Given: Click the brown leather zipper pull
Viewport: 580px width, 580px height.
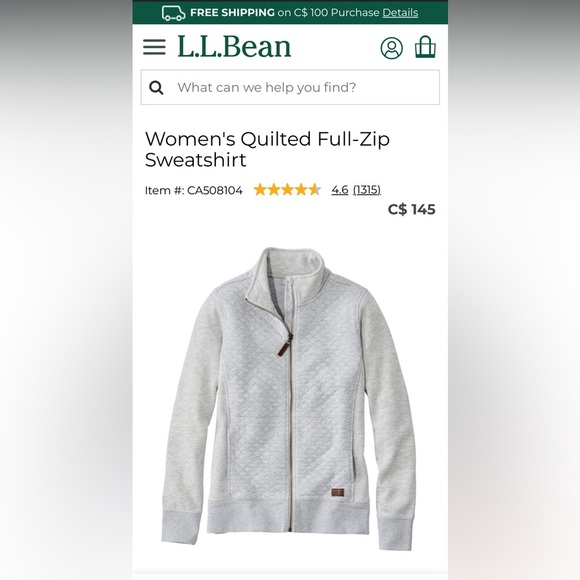Looking at the screenshot, I should (x=284, y=348).
